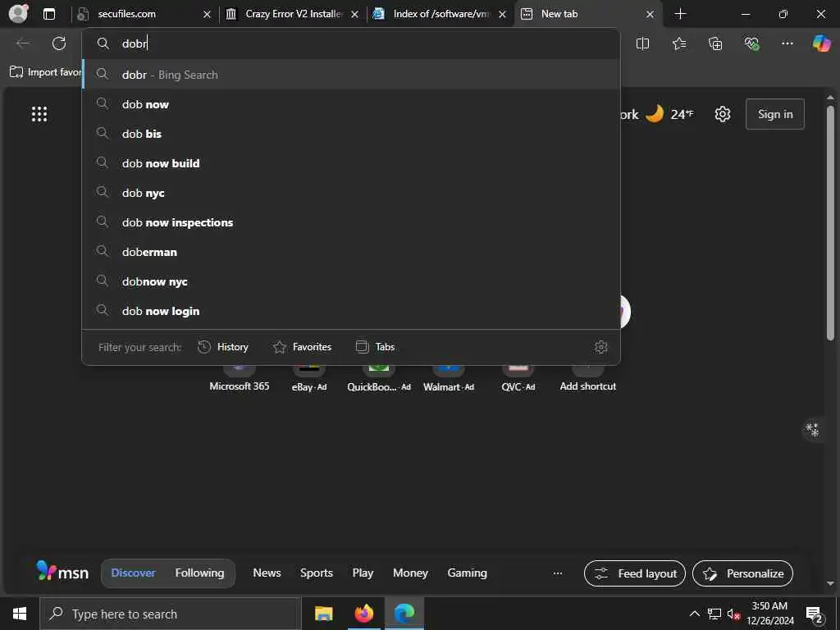Open the Microsoft 365 shortcut

[239, 378]
